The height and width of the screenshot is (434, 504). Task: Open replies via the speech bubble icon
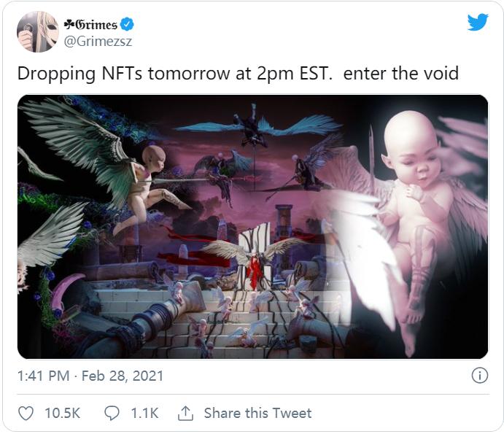point(112,414)
